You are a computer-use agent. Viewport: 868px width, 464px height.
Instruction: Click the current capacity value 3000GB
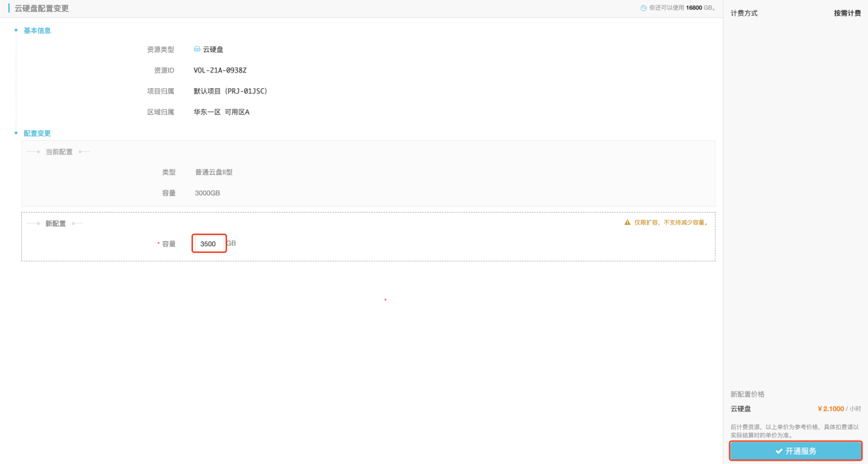click(x=207, y=193)
